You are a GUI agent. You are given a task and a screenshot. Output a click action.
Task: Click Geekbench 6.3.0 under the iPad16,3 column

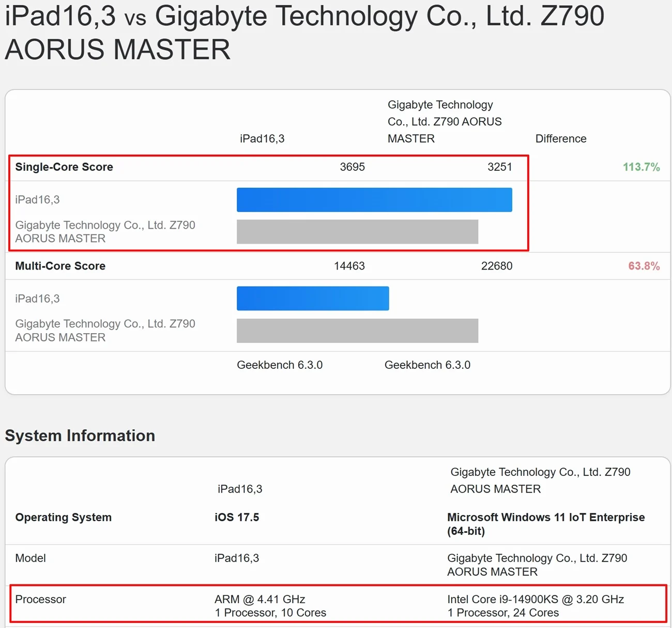coord(280,365)
